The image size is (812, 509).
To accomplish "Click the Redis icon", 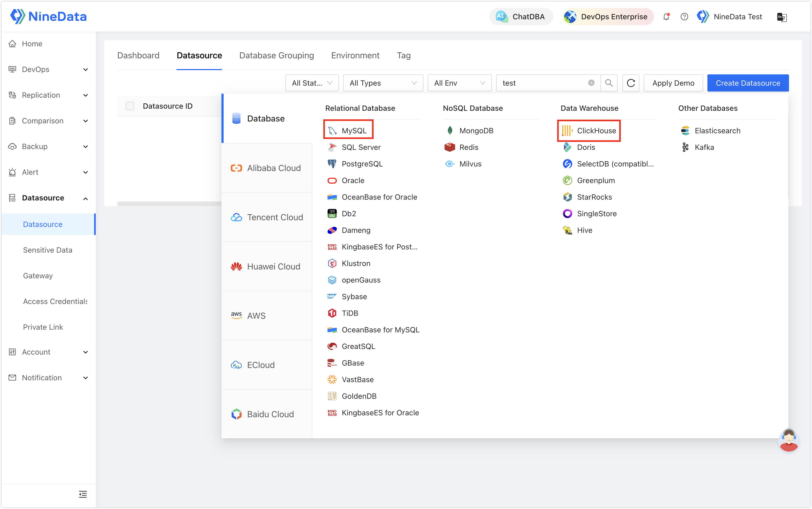I will coord(450,147).
